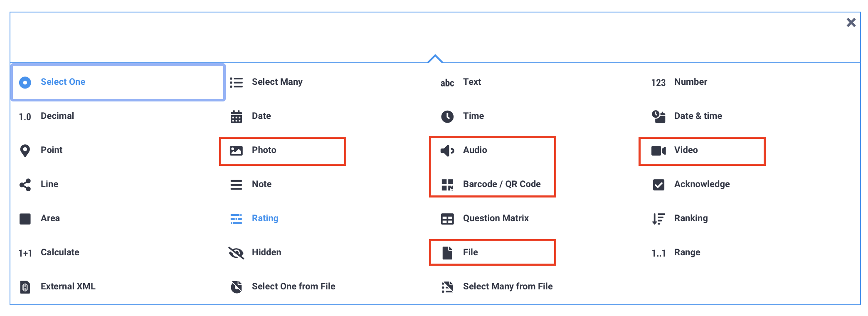Choose the Audio question type
868x316 pixels.
475,150
